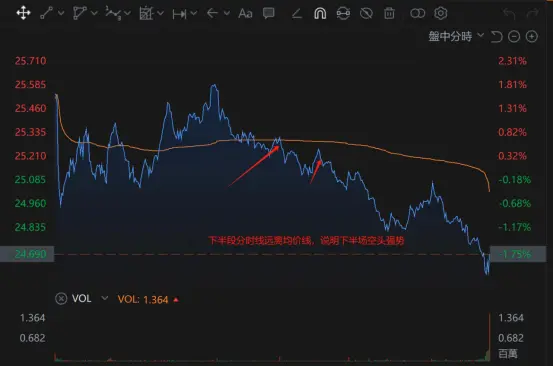Expand the VOL indicator dropdown chevron
Screen dimensions: 553x367
(104, 299)
